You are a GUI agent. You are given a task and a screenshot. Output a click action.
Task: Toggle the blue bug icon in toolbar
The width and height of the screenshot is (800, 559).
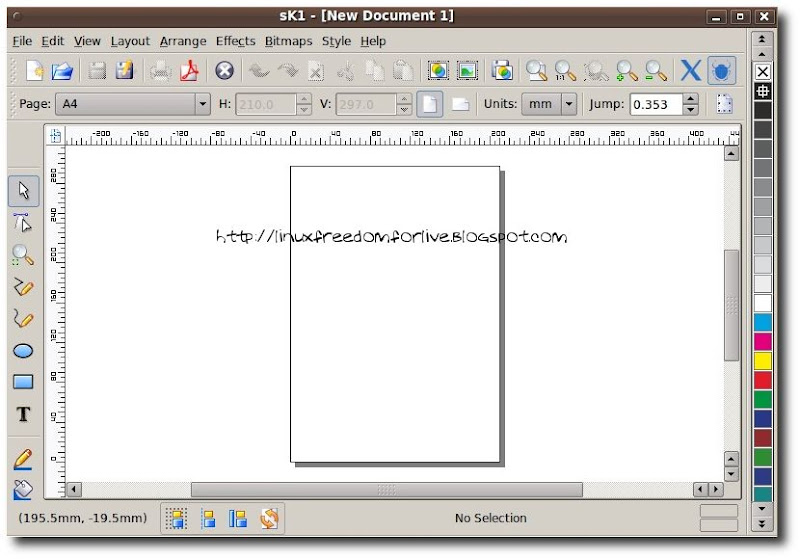pos(721,70)
